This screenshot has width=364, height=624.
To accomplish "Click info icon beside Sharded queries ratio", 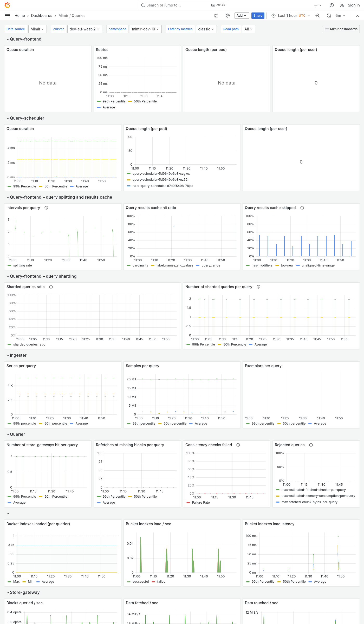I will tap(51, 287).
